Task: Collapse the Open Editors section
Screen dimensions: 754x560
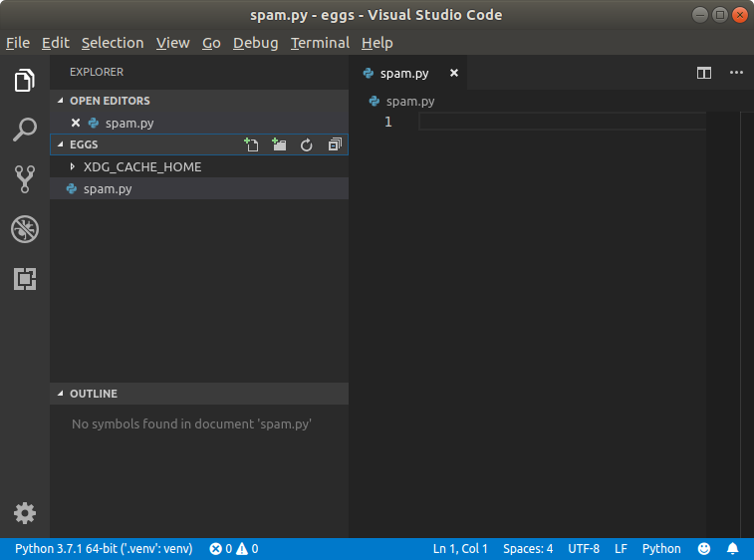Action: (x=61, y=101)
